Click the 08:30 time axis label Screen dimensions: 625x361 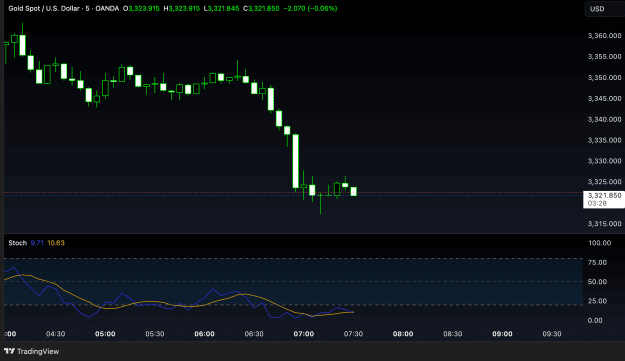pos(453,334)
